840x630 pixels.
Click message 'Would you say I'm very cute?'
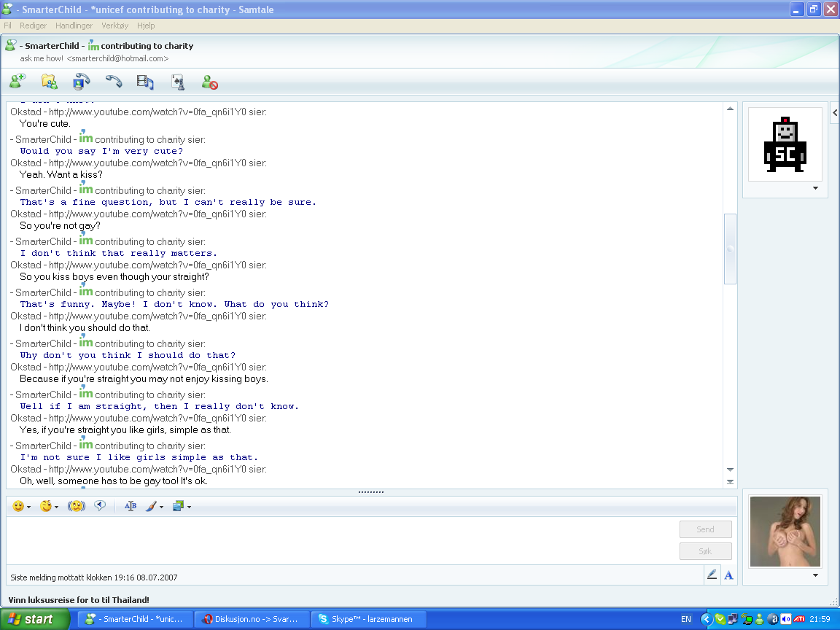coord(101,151)
